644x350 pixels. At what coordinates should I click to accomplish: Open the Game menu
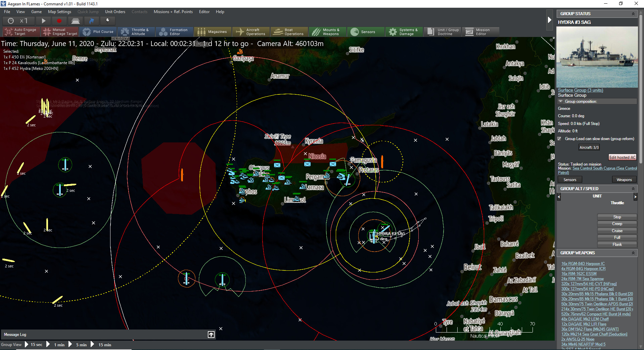(x=36, y=11)
